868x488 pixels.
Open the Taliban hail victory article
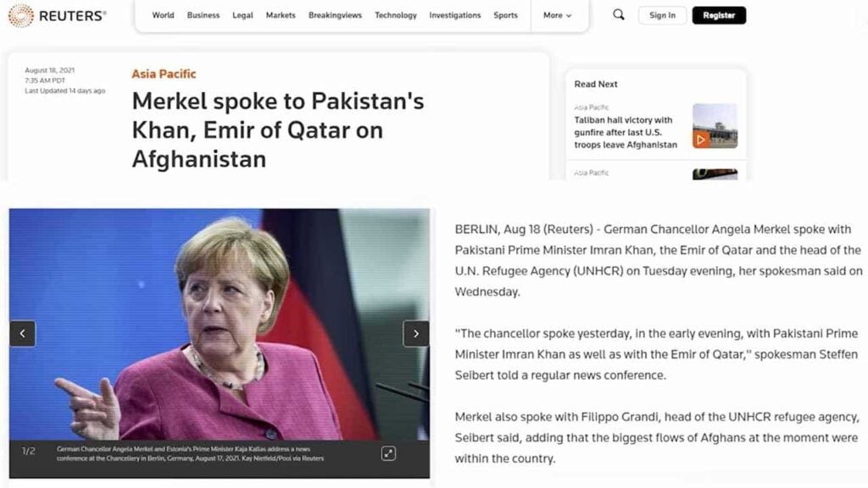point(626,132)
